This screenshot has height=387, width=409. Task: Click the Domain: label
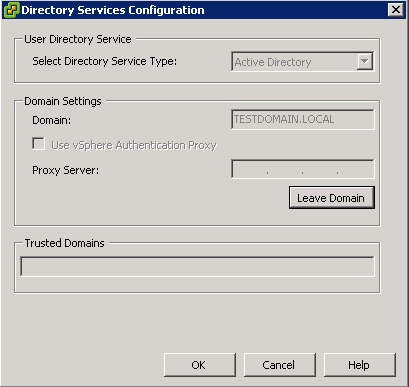[x=52, y=120]
